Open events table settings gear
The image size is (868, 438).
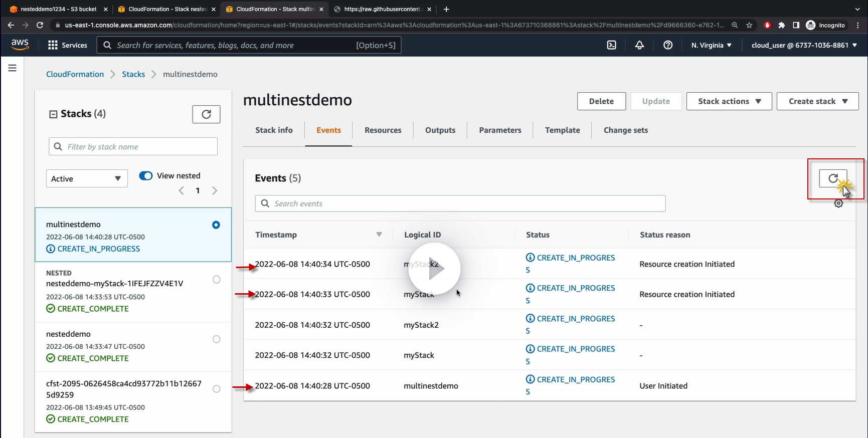coord(838,203)
